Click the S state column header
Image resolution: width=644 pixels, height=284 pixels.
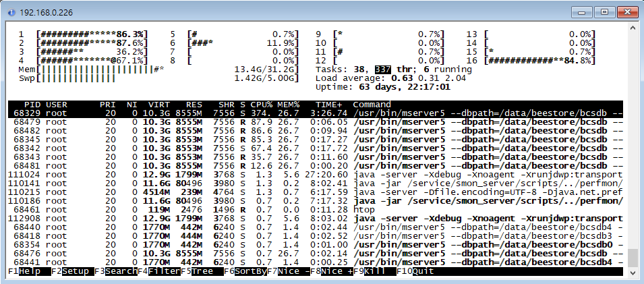(x=243, y=105)
